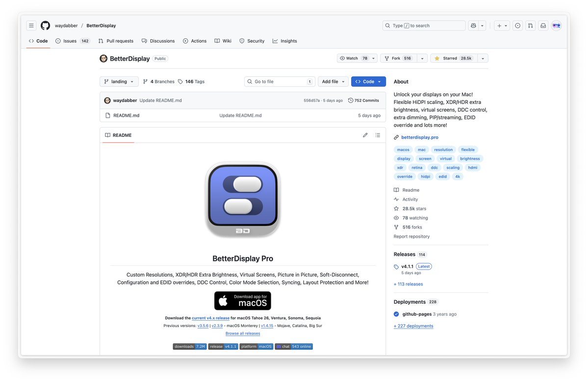The width and height of the screenshot is (588, 382).
Task: Open the + 113 releases link
Action: point(408,284)
